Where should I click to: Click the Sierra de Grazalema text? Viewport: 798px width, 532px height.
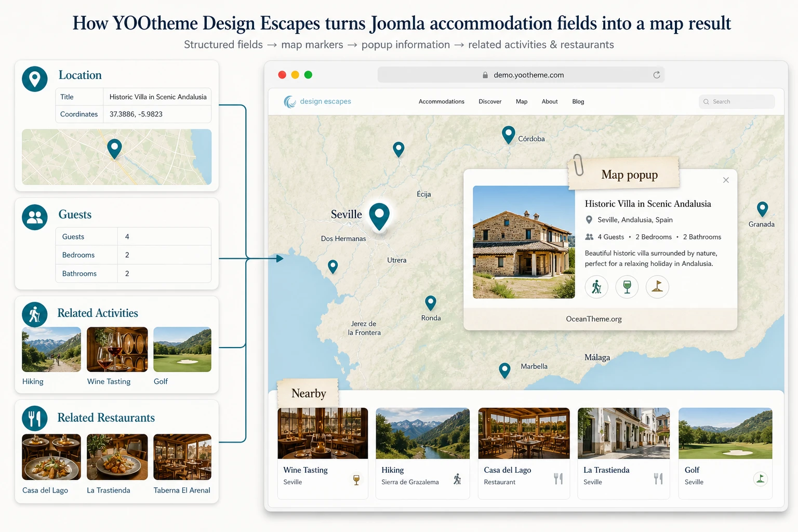click(410, 482)
